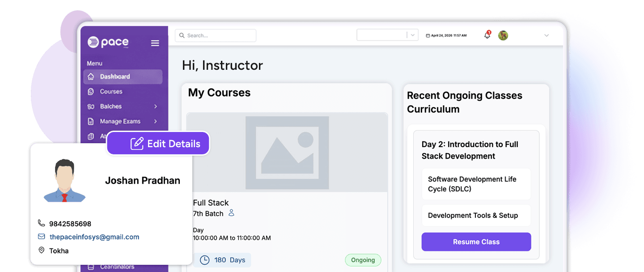Viewport: 644px width, 272px height.
Task: Open the dropdown beside the profile avatar
Action: 546,35
